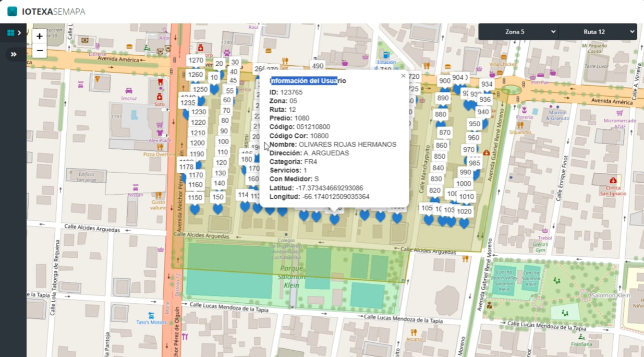Zoom out using the minus map control
The width and height of the screenshot is (644, 357).
click(39, 50)
